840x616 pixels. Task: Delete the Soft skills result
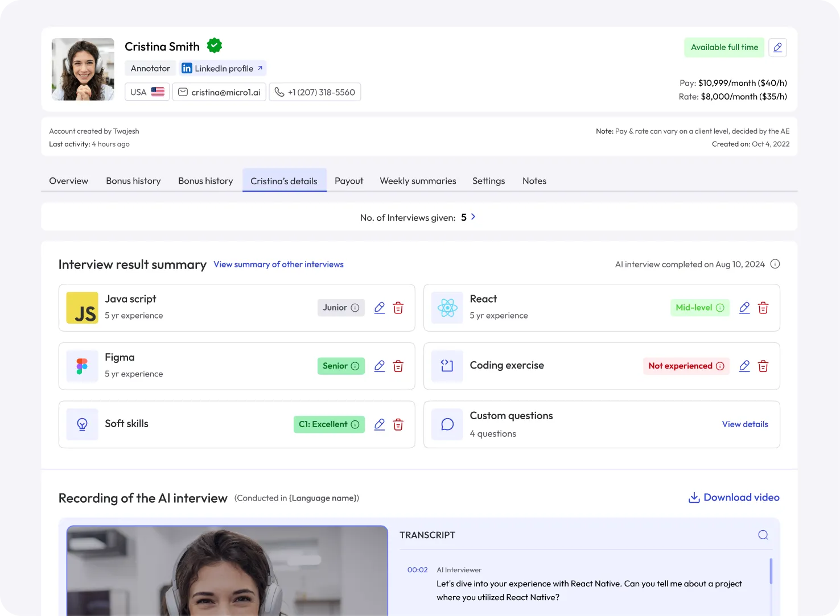coord(398,424)
